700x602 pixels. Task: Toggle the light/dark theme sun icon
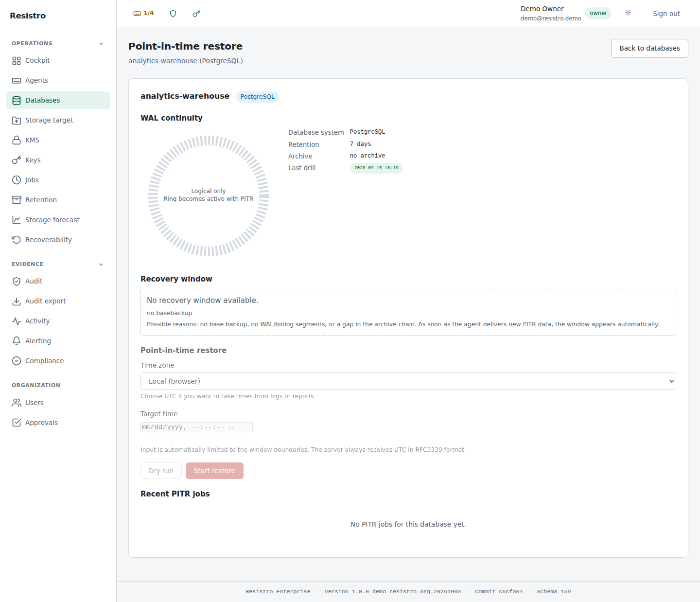click(628, 13)
